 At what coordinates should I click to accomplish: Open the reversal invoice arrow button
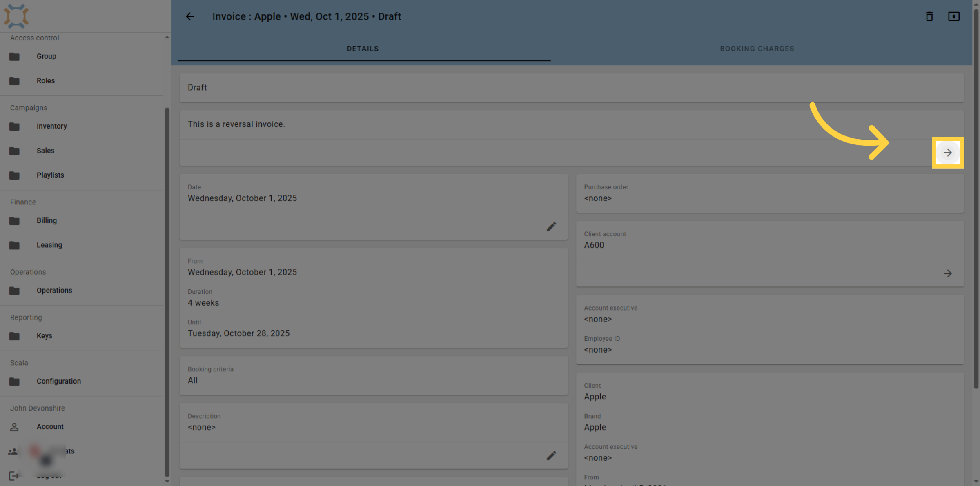coord(947,153)
